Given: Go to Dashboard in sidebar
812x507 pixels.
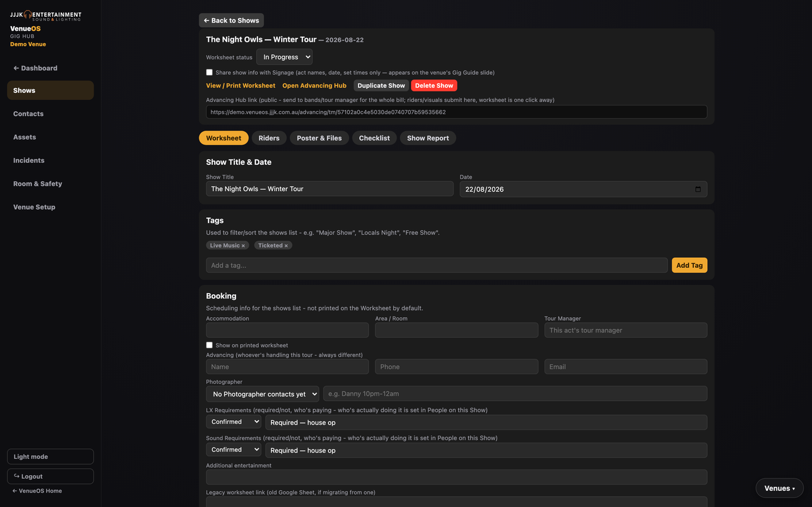Looking at the screenshot, I should tap(50, 68).
